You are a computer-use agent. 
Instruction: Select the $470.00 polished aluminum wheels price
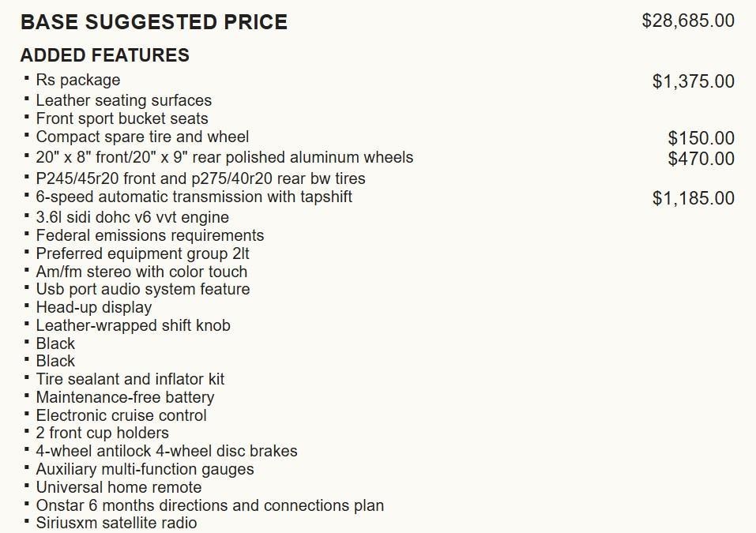pyautogui.click(x=701, y=159)
